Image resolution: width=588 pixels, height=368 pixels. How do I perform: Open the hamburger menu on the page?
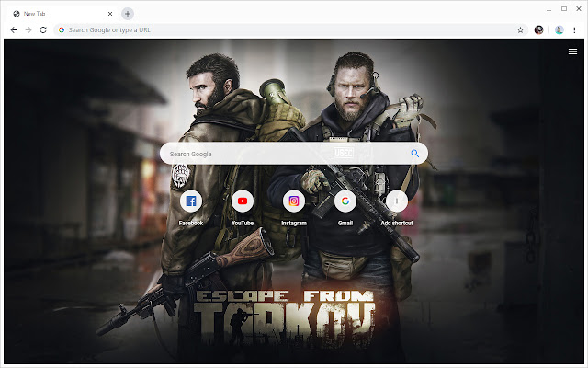572,52
